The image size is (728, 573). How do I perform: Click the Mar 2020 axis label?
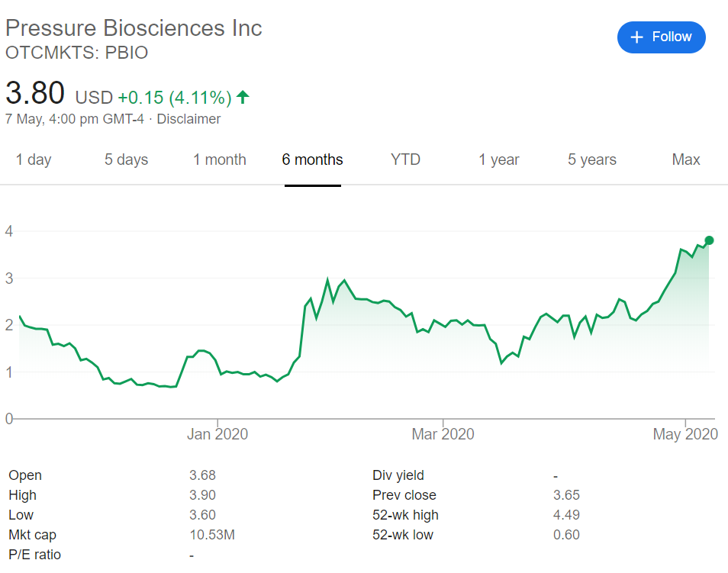point(443,434)
